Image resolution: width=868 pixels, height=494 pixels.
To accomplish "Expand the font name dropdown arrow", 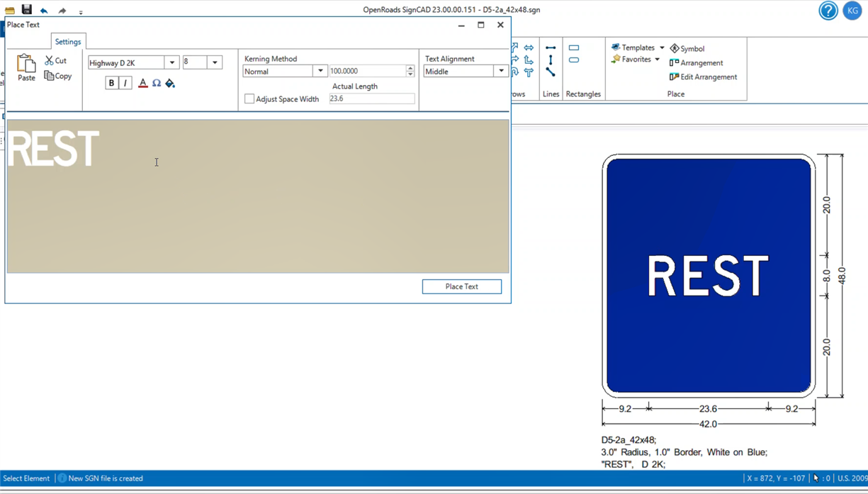I will [172, 62].
